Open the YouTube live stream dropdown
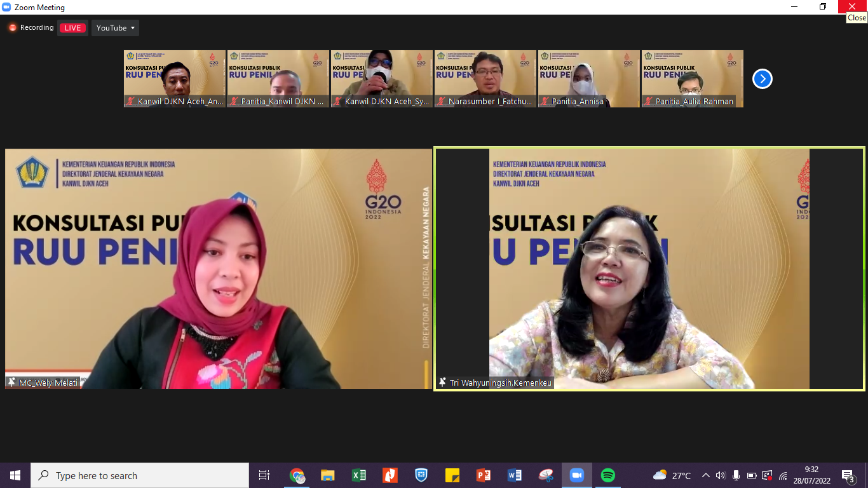Viewport: 868px width, 488px height. pos(115,28)
